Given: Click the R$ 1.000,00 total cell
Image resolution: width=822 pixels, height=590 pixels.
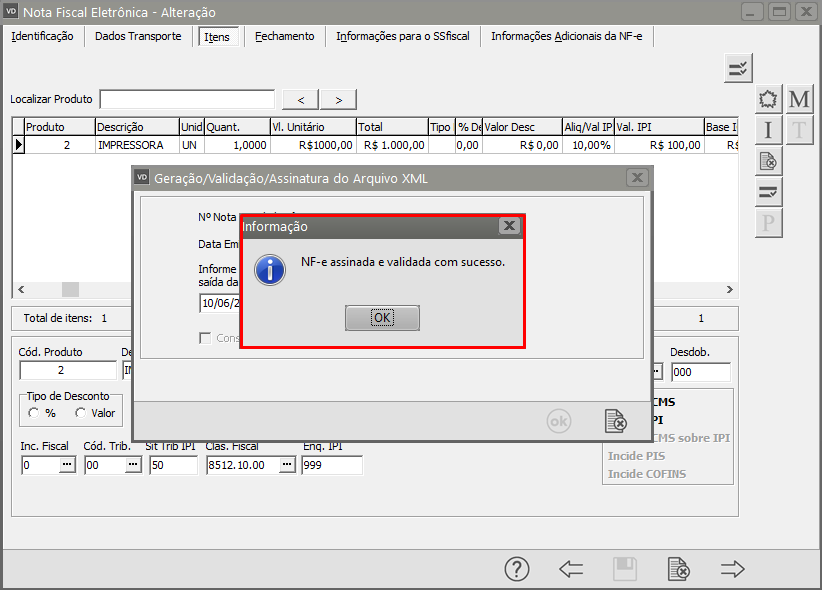Looking at the screenshot, I should pos(392,145).
